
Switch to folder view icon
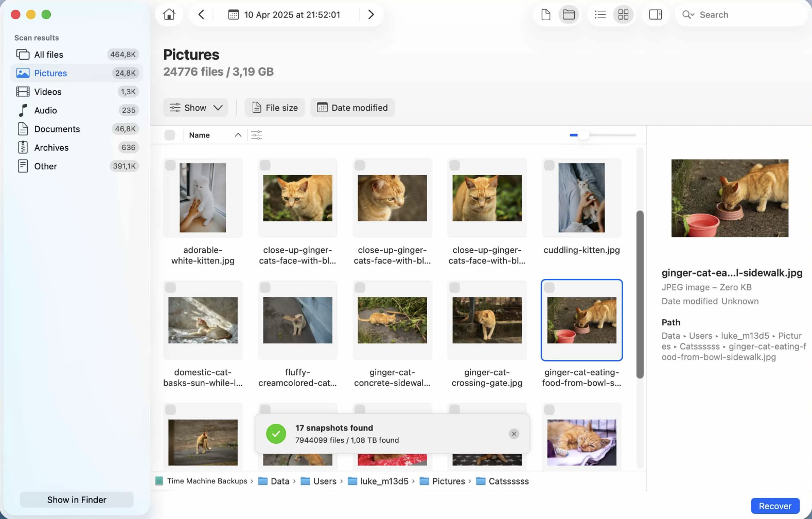pyautogui.click(x=569, y=14)
